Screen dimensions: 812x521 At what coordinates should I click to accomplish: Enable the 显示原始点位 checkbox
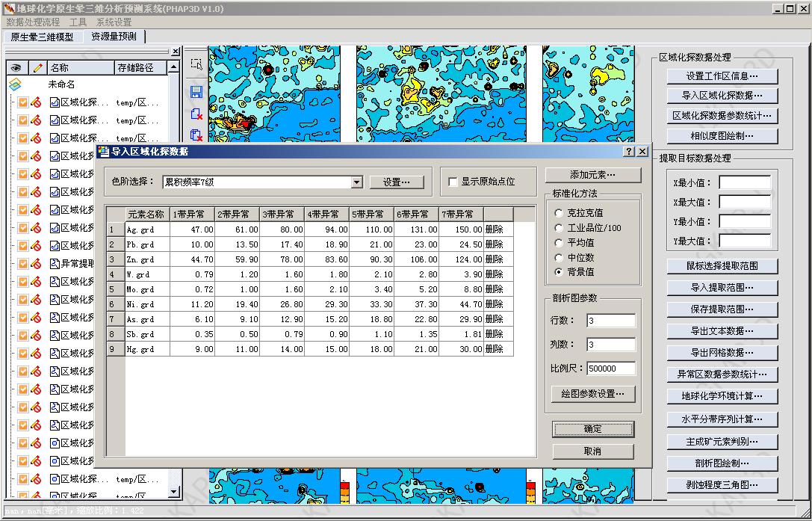coord(453,182)
